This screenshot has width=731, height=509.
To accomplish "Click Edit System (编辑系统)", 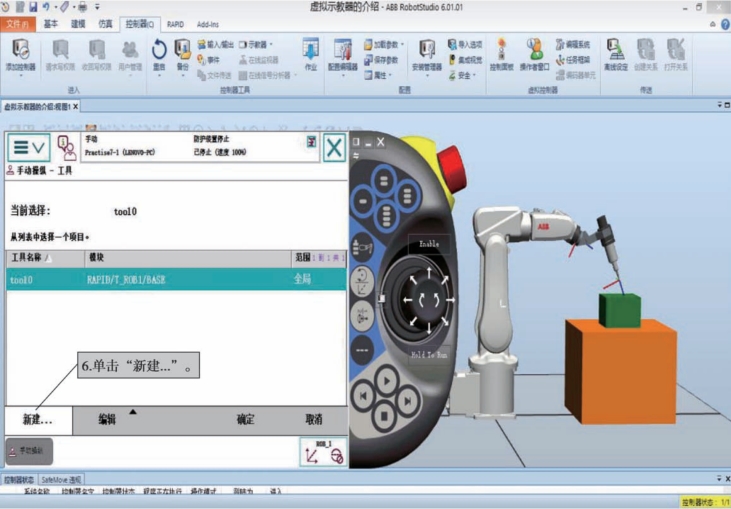I will tap(572, 44).
